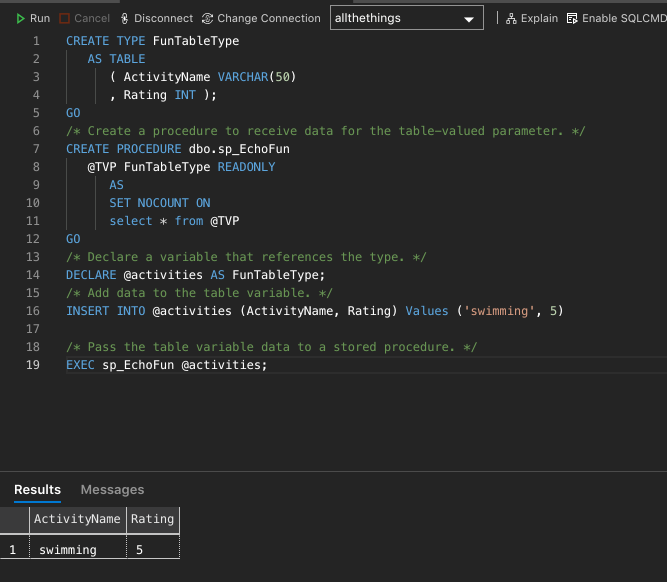Click 'select' keyword on line 11
This screenshot has height=582, width=667.
pyautogui.click(x=131, y=221)
